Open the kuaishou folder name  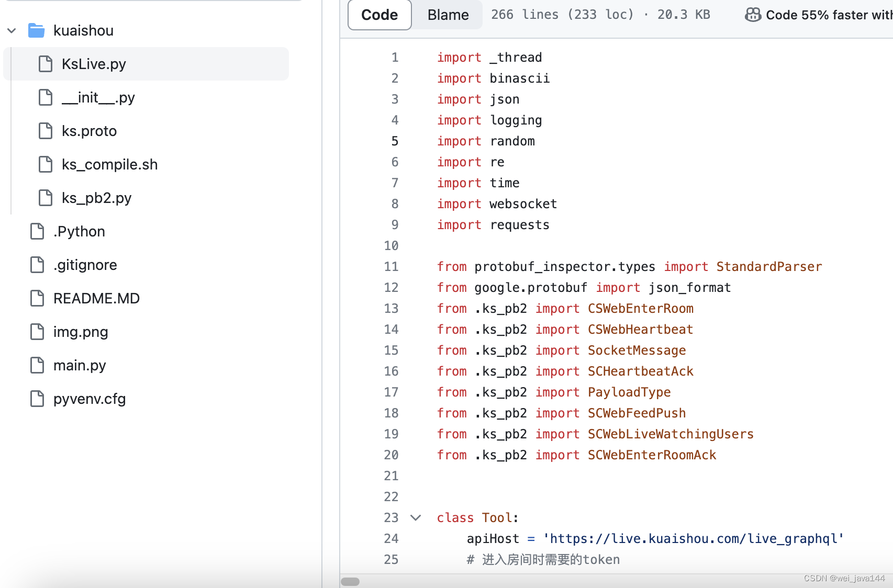pyautogui.click(x=83, y=30)
